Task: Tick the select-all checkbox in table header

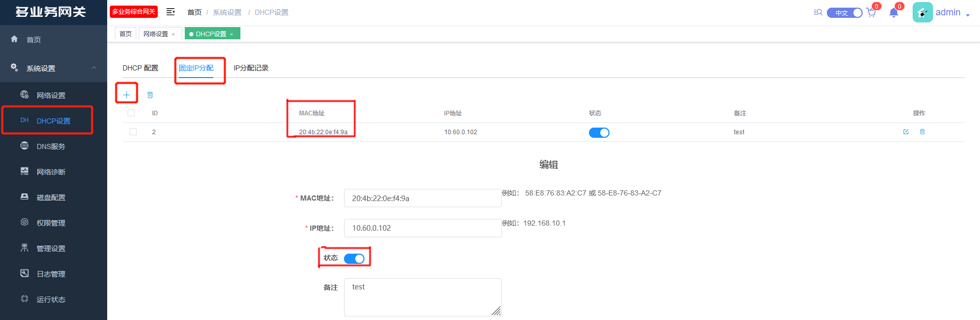Action: pyautogui.click(x=131, y=113)
